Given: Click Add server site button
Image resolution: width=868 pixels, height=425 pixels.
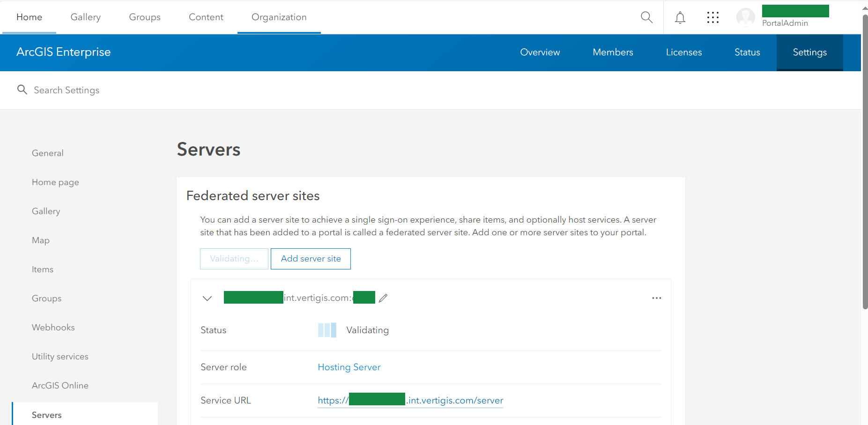Looking at the screenshot, I should click(311, 259).
